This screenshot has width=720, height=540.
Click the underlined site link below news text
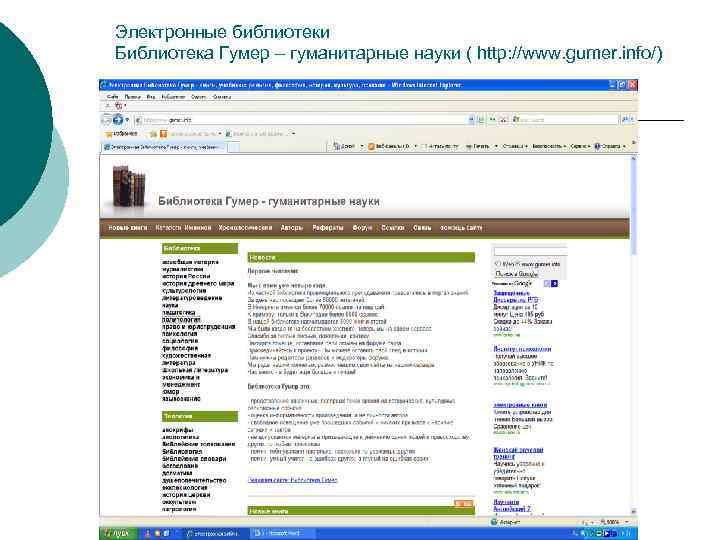(292, 480)
